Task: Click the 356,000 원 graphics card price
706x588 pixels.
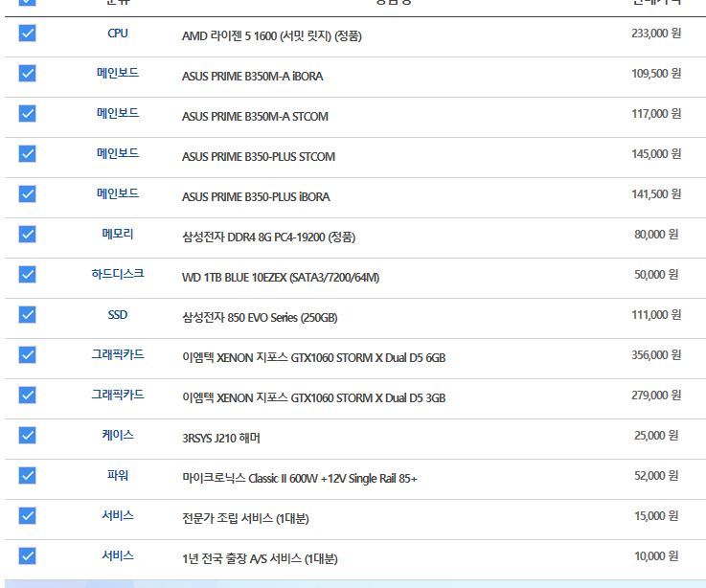Action: click(656, 354)
